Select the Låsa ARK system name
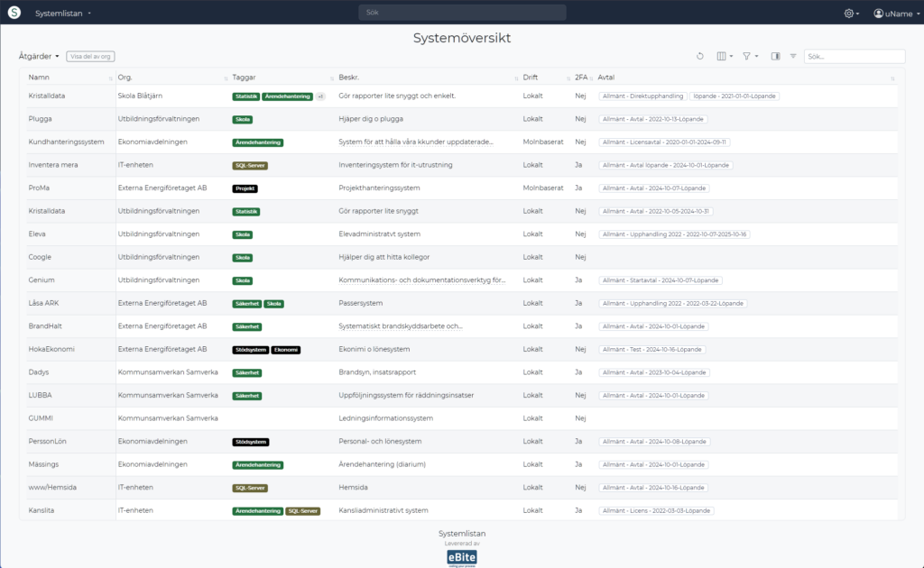924x568 pixels. click(x=43, y=303)
